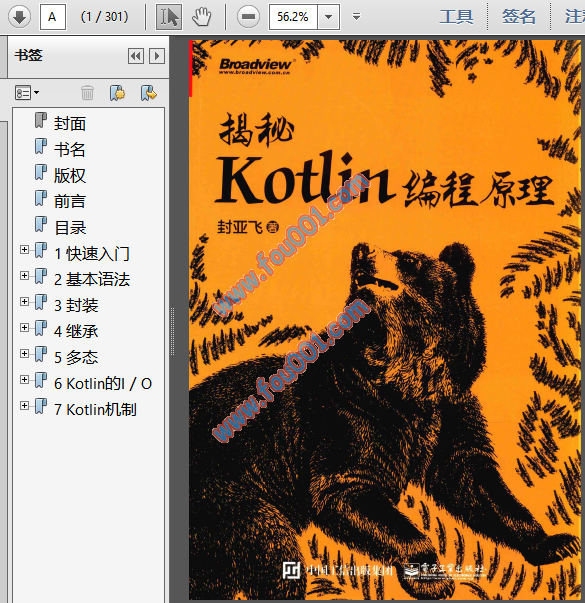Viewport: 585px width, 603px height.
Task: Jump to chapter 4 继承
Action: pos(76,331)
